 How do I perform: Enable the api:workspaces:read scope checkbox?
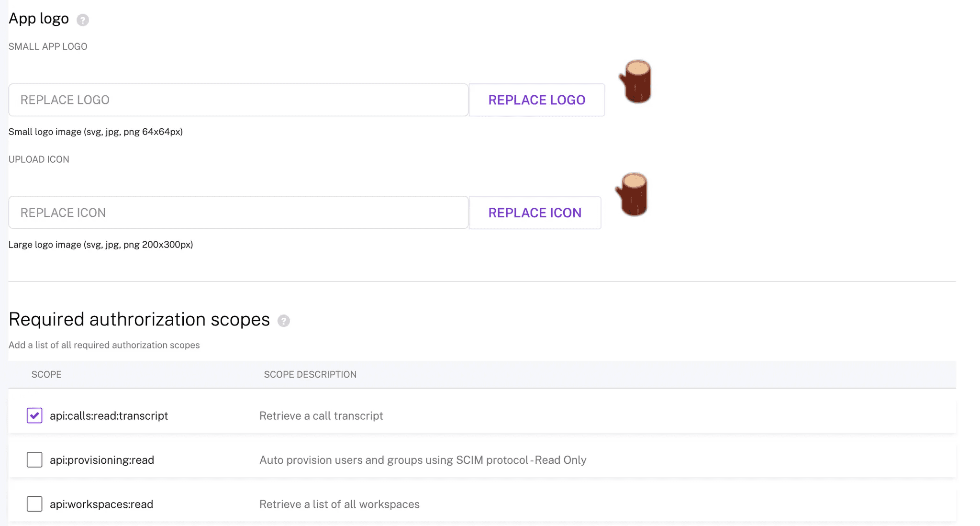point(34,504)
